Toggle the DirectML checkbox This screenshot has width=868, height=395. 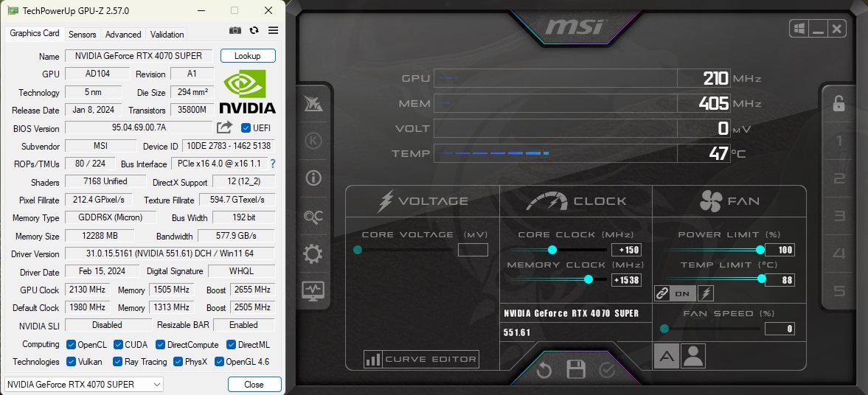(x=232, y=345)
